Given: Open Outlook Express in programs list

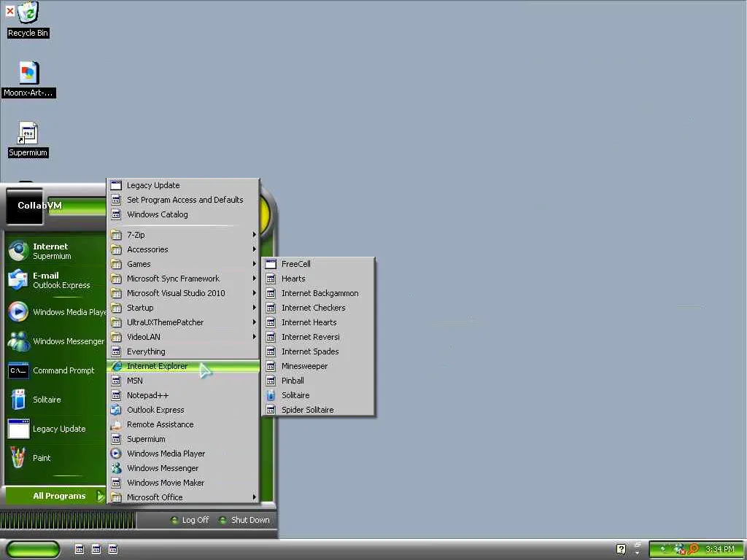Looking at the screenshot, I should [183, 410].
